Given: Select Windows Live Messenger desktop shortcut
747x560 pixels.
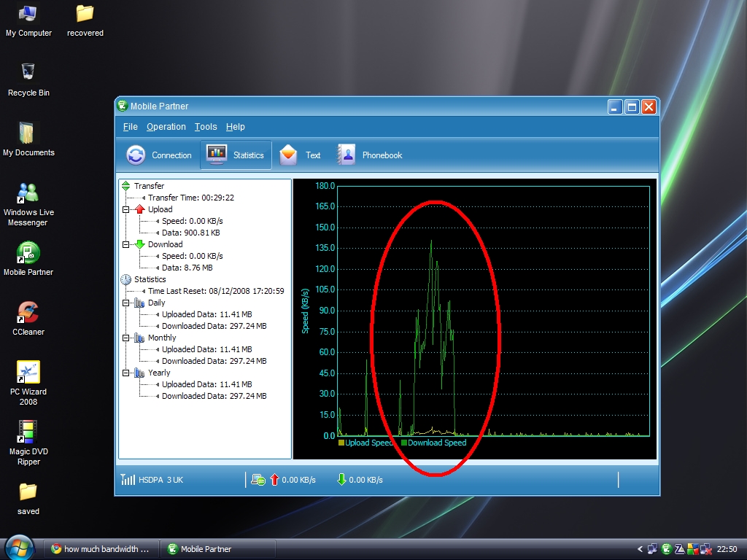Looking at the screenshot, I should (28, 205).
